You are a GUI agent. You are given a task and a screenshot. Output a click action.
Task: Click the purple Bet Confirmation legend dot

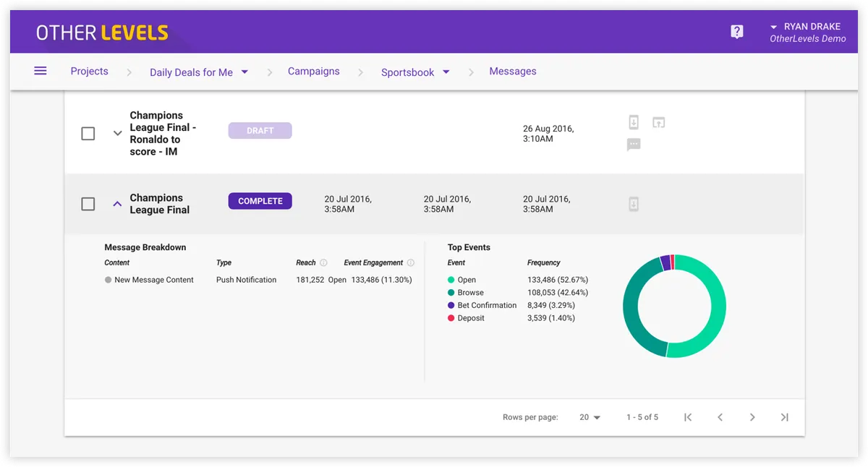coord(451,305)
